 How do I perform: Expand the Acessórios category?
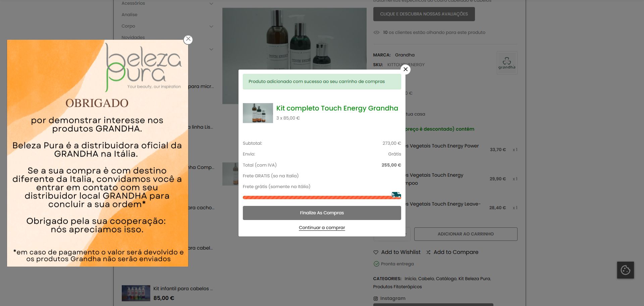pos(211,4)
